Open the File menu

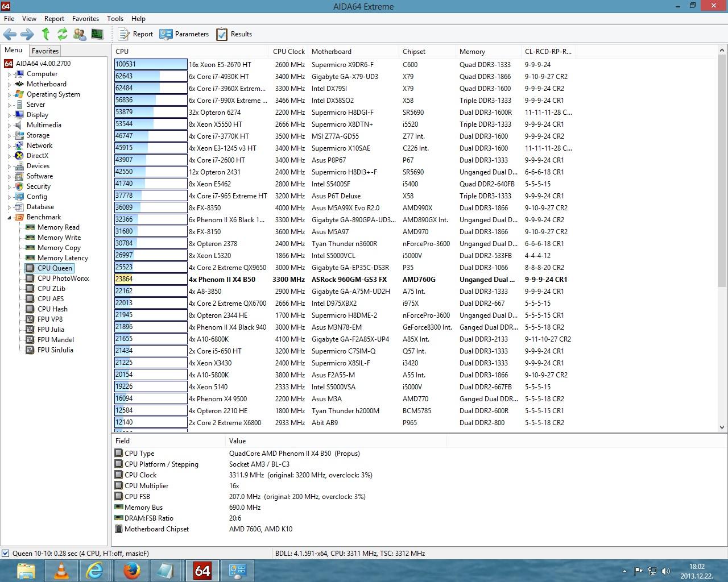point(9,18)
